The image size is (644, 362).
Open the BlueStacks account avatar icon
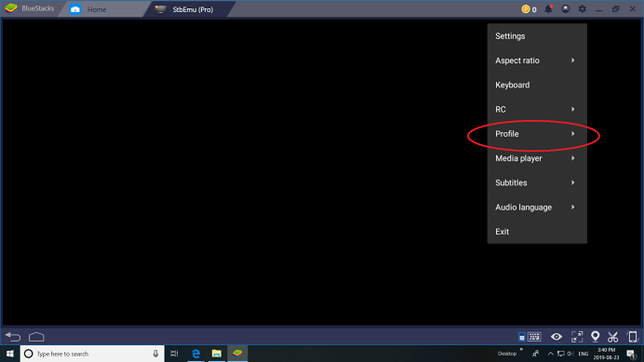(565, 9)
